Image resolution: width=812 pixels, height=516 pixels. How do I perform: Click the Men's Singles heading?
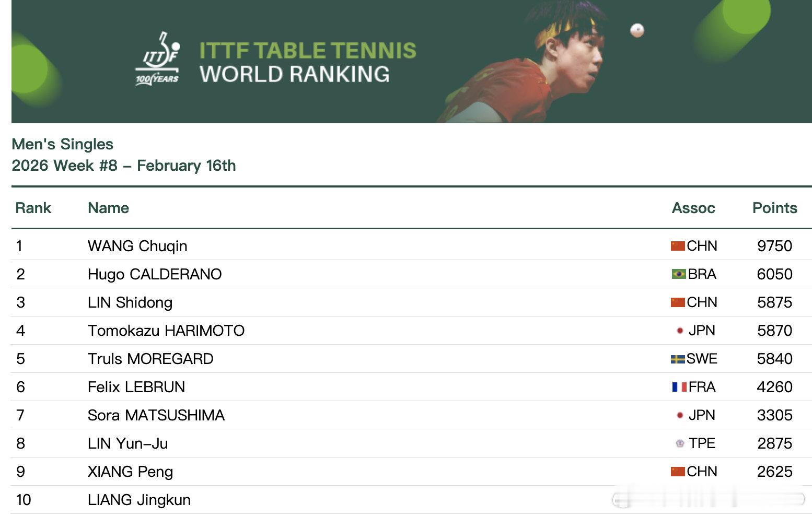[x=63, y=144]
